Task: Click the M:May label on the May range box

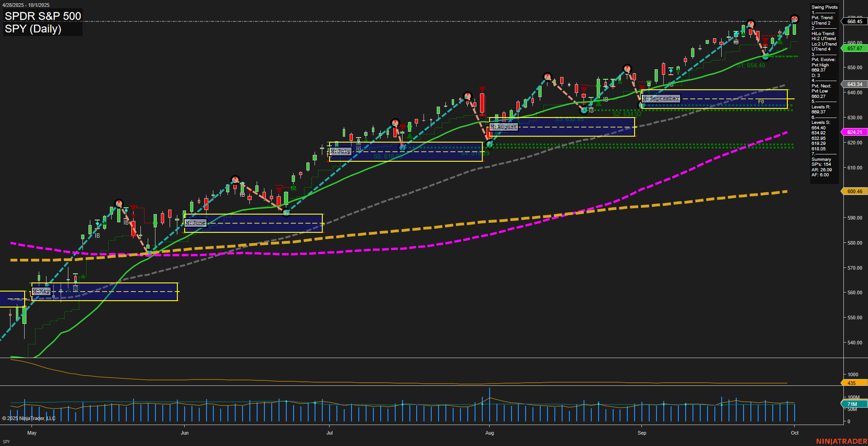Action: pos(40,291)
